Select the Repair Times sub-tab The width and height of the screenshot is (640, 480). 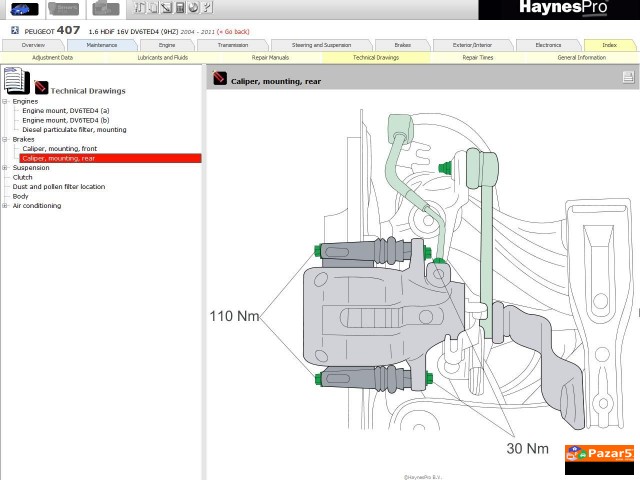pyautogui.click(x=477, y=58)
